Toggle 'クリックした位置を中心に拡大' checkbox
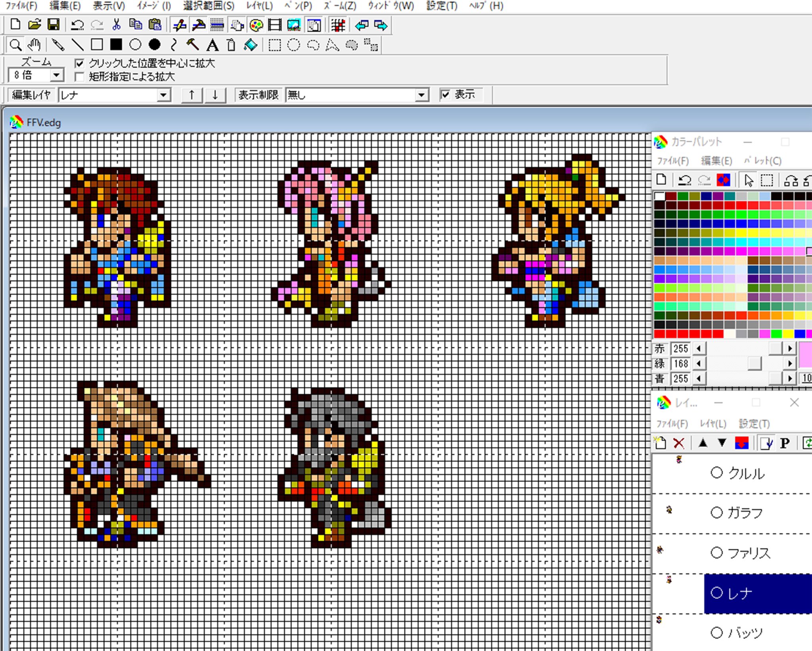 coord(79,63)
